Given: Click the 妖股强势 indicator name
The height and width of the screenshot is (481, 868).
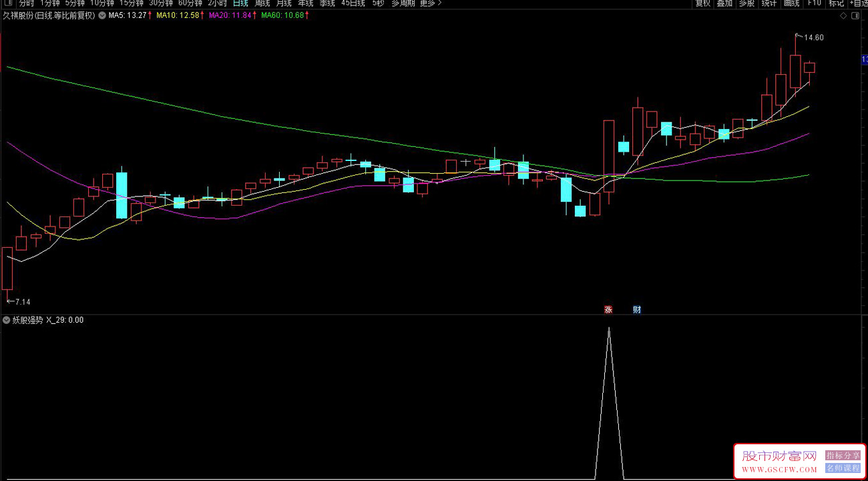Looking at the screenshot, I should (27, 320).
